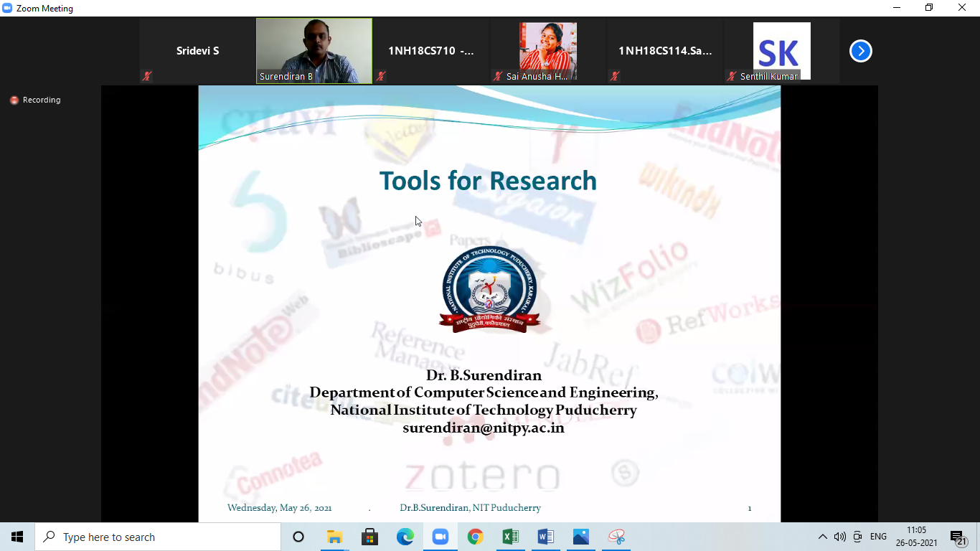Open Microsoft Edge from taskbar

click(x=405, y=537)
